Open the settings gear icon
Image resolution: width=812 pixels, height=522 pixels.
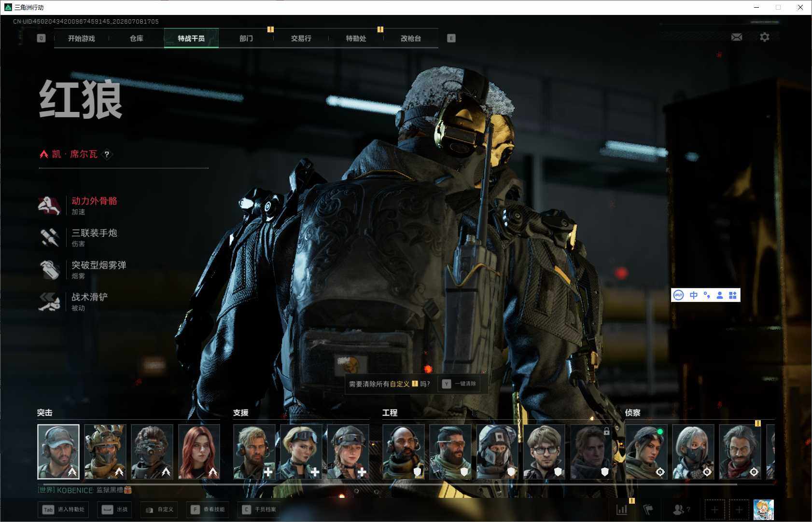tap(765, 37)
